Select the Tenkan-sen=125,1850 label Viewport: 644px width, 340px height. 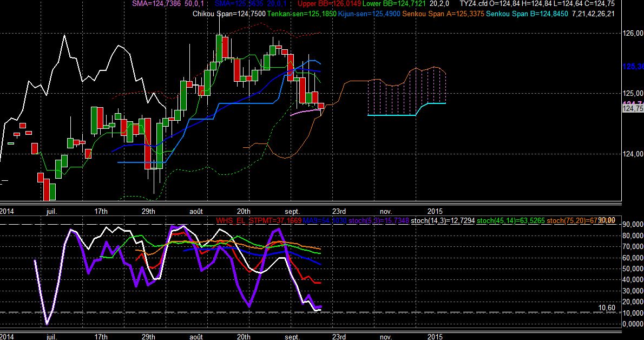tap(301, 14)
